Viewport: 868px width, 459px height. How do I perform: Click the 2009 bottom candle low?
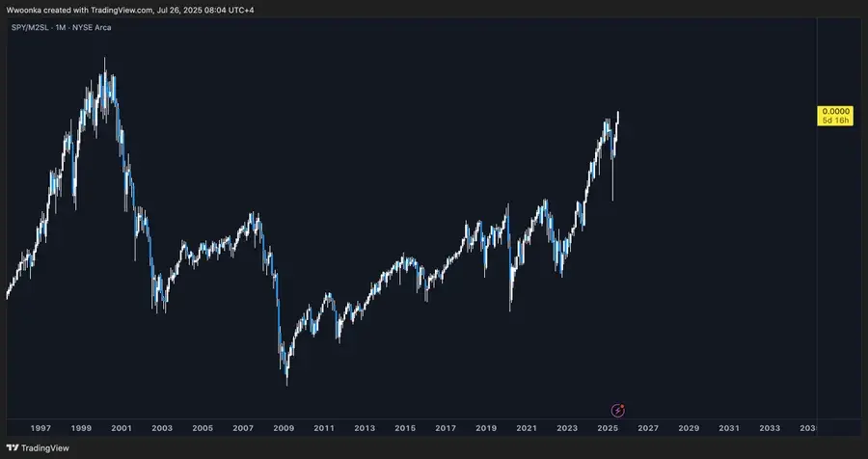click(286, 382)
